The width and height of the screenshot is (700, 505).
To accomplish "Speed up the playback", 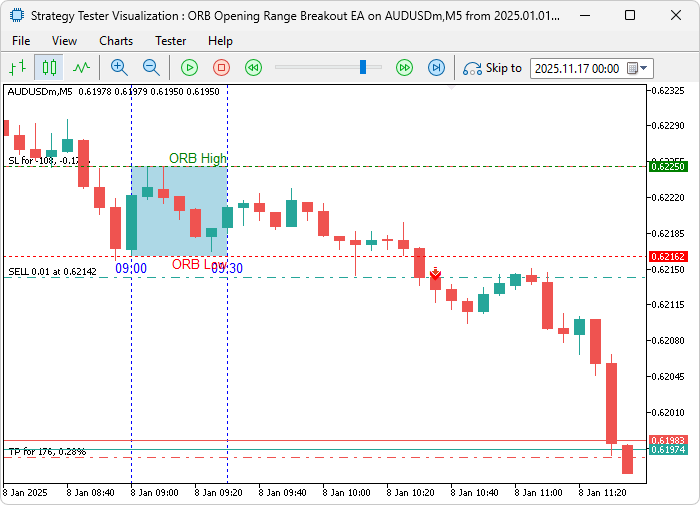I will coord(404,68).
